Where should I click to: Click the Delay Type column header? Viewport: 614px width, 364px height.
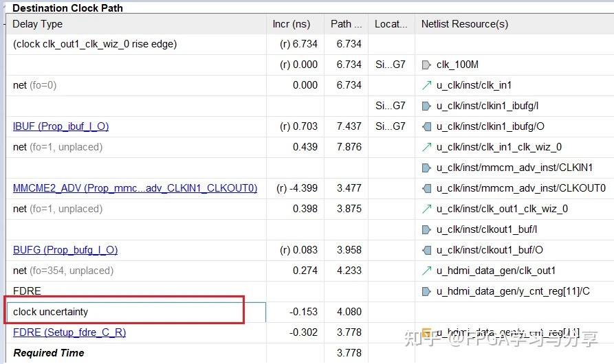(136, 24)
